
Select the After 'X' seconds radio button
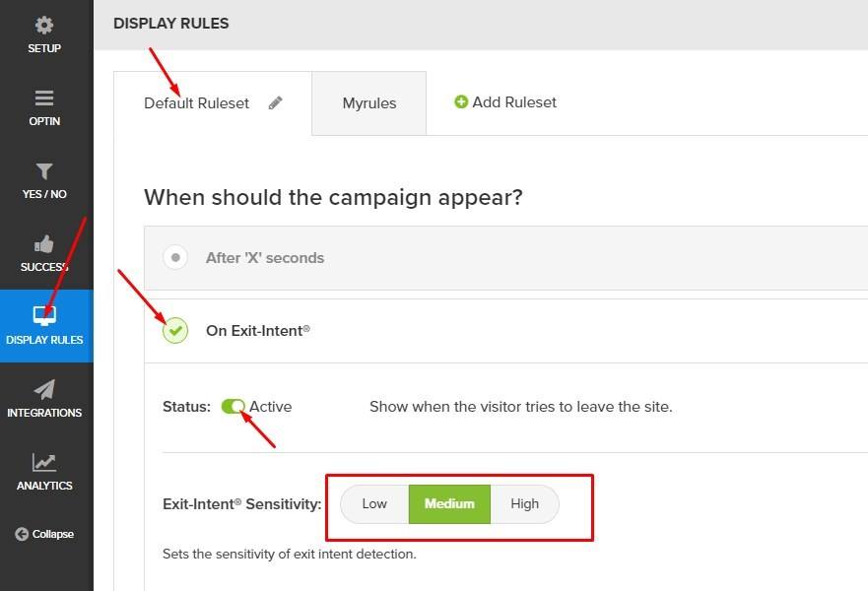point(175,258)
